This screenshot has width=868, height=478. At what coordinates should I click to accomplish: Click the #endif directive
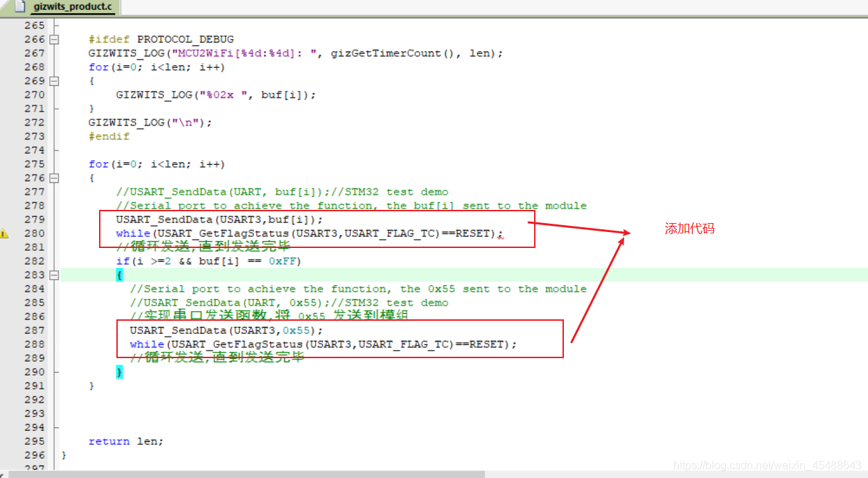pyautogui.click(x=109, y=136)
